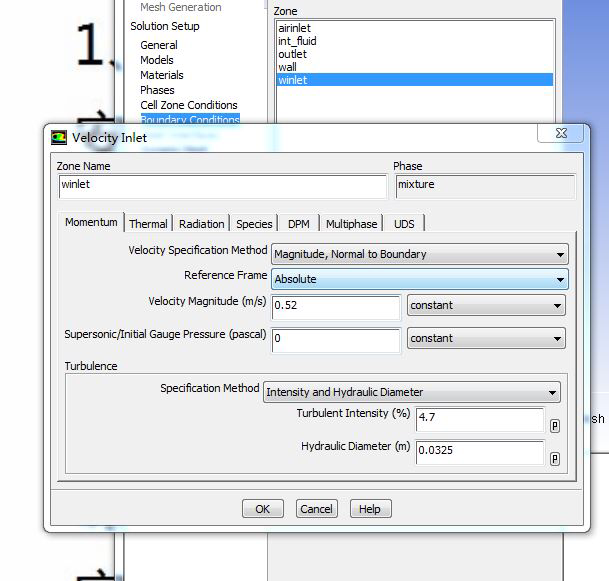Switch to the UDS tab
The image size is (609, 581).
[404, 224]
